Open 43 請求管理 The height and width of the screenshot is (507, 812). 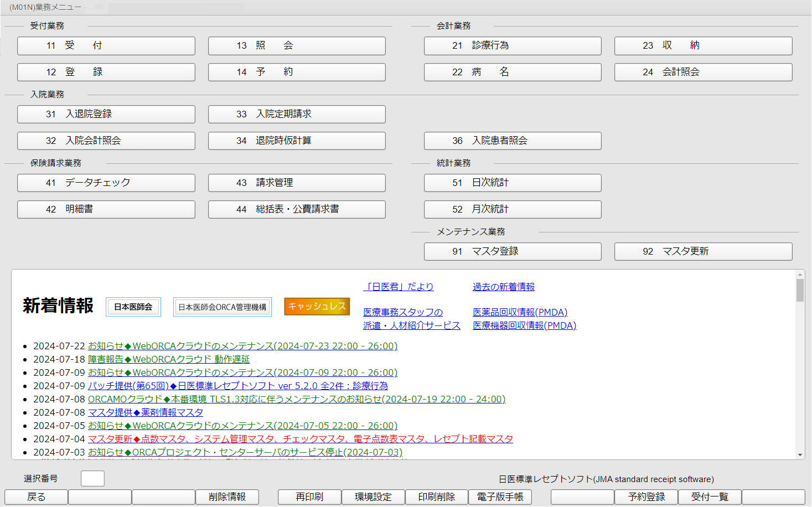297,183
